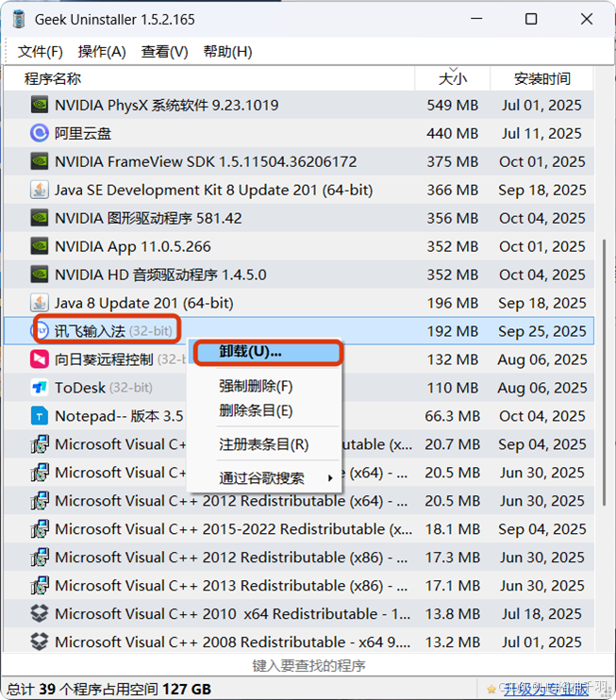The image size is (616, 700).
Task: Click the ToDesk app icon
Action: 40,388
